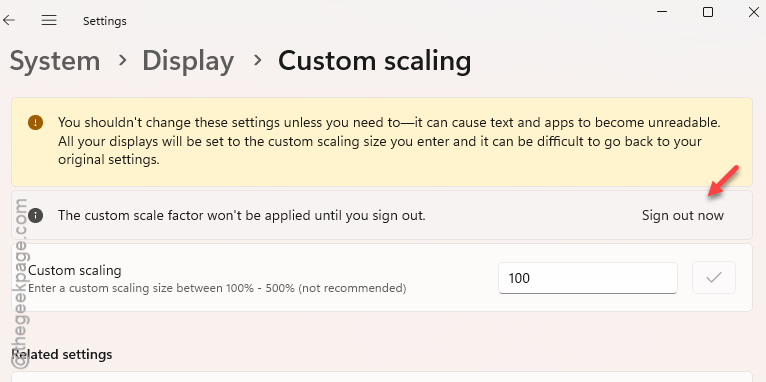Select the Custom scaling page heading
Image resolution: width=766 pixels, height=382 pixels.
pyautogui.click(x=375, y=62)
